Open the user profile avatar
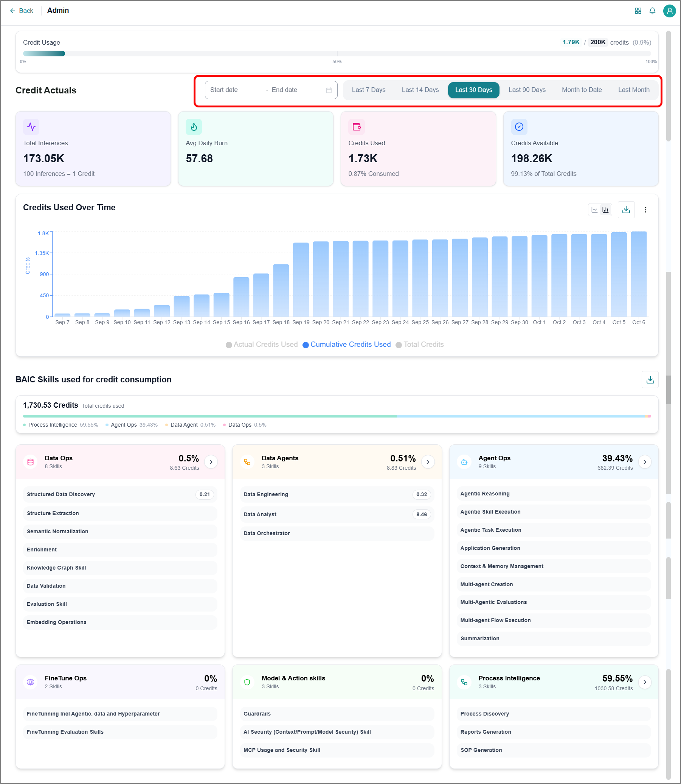Image resolution: width=681 pixels, height=784 pixels. point(669,11)
